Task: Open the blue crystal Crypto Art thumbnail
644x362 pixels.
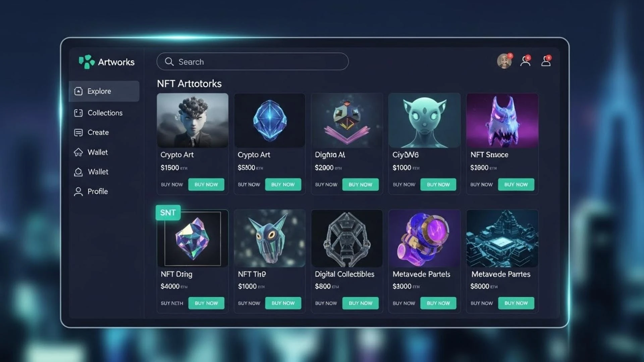Action: pyautogui.click(x=270, y=120)
